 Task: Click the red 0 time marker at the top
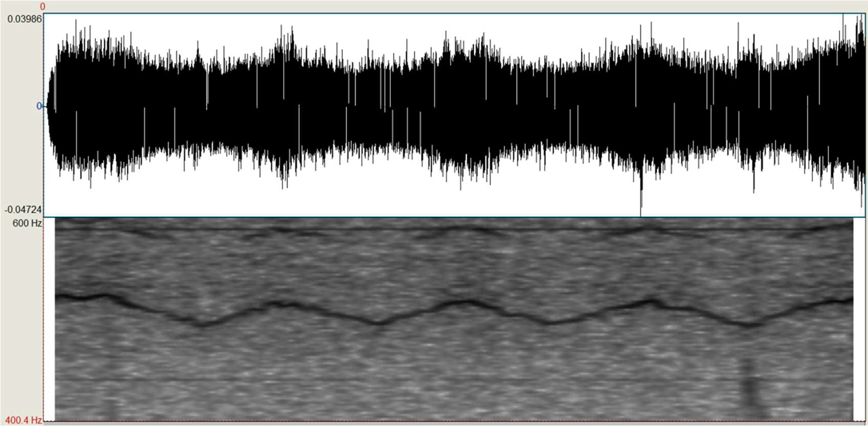pyautogui.click(x=42, y=7)
